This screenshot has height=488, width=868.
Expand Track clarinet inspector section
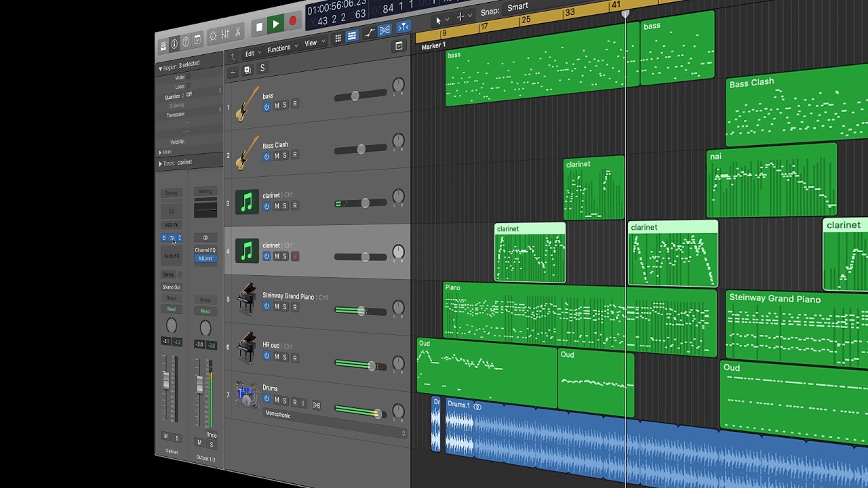160,164
